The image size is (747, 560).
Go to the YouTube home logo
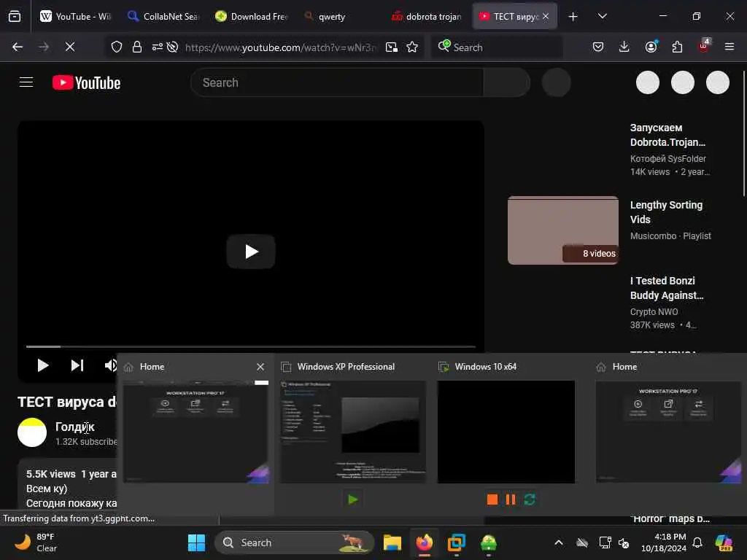(86, 83)
